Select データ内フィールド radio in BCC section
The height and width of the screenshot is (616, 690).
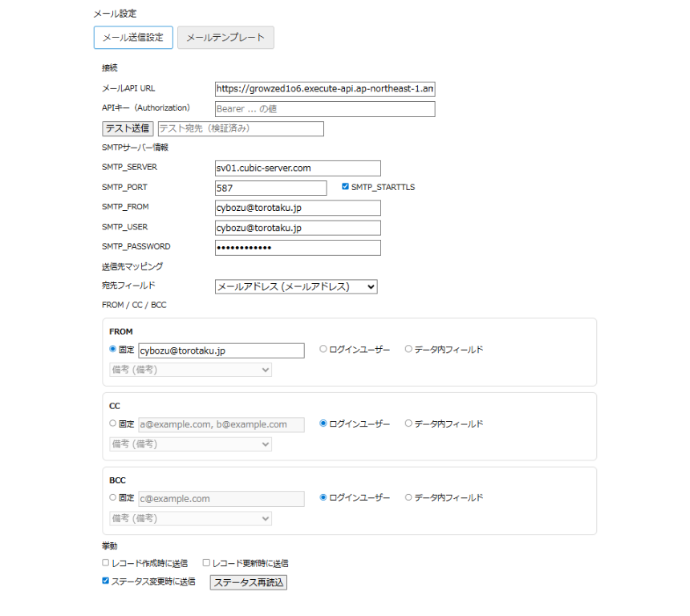click(x=408, y=497)
